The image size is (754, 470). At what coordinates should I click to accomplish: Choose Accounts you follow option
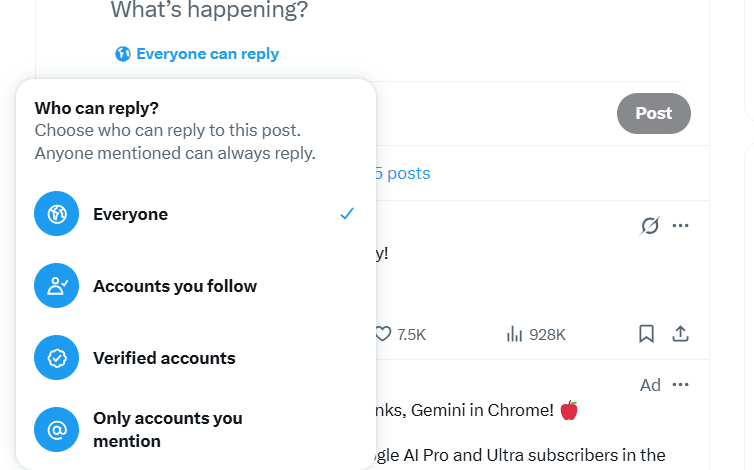(x=175, y=286)
